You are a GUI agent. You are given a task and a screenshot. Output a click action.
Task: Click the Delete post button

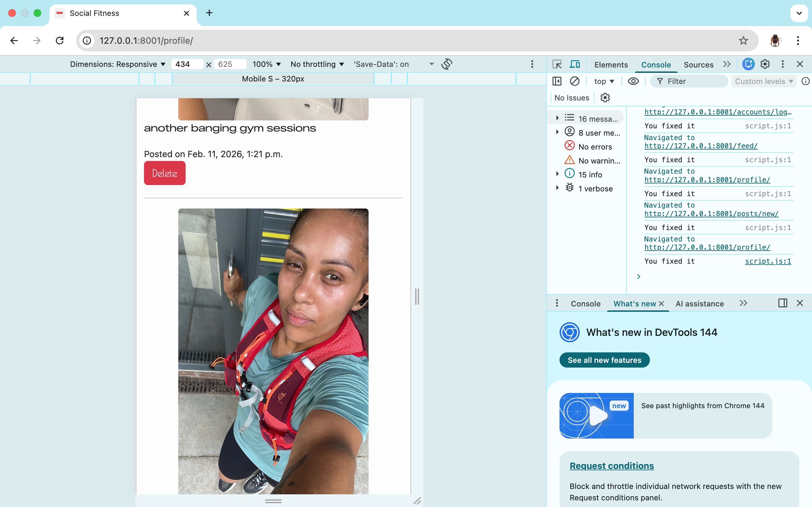coord(164,173)
